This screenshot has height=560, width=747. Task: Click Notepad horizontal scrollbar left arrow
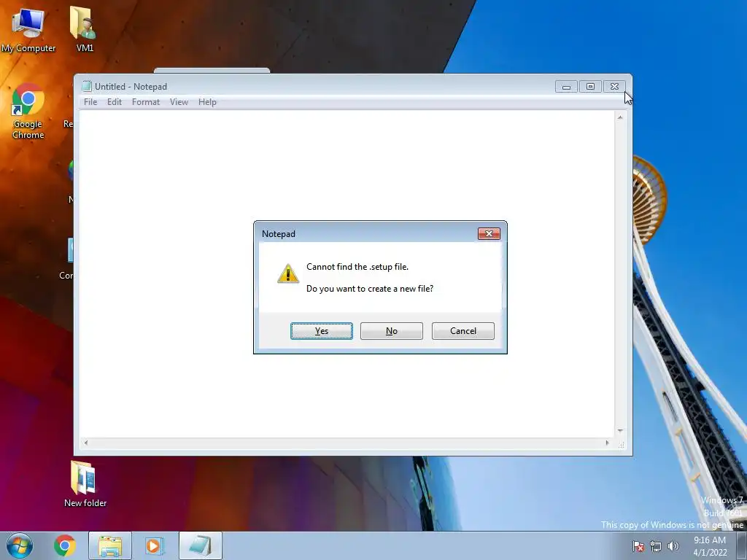[86, 443]
